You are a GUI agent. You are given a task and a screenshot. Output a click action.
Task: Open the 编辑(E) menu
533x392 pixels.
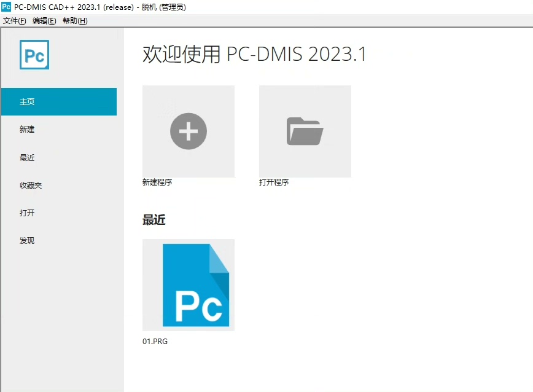(44, 21)
